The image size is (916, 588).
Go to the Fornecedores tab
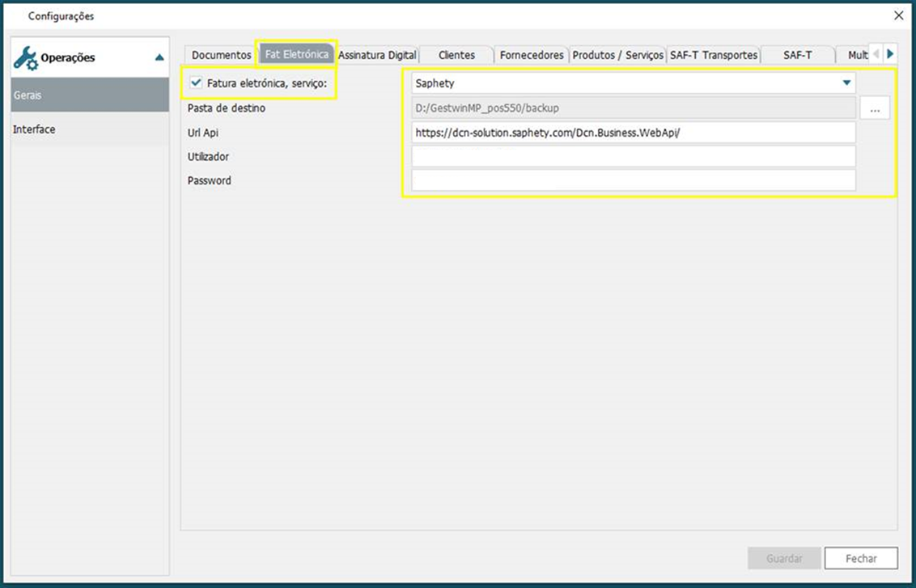click(x=531, y=55)
